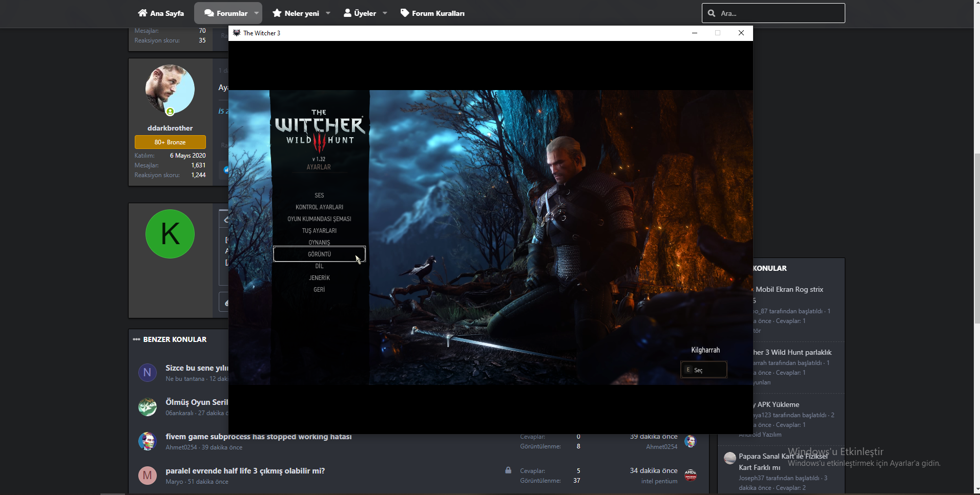This screenshot has width=980, height=495.
Task: Open '3 Wild Hunt parlaklık' sidebar topic
Action: point(792,352)
